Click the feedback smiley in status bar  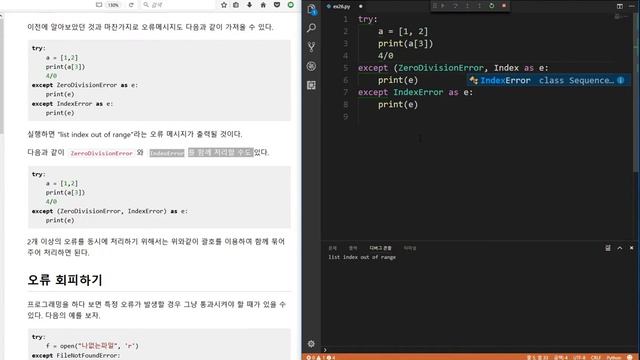[630, 357]
